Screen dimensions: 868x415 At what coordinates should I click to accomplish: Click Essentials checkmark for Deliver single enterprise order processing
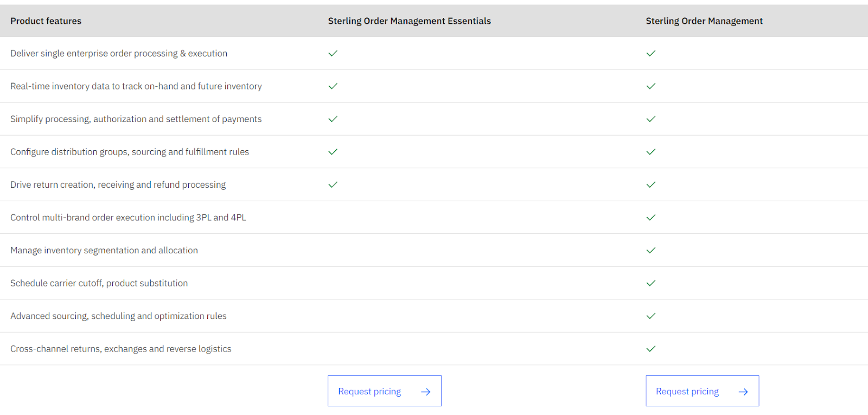tap(333, 53)
